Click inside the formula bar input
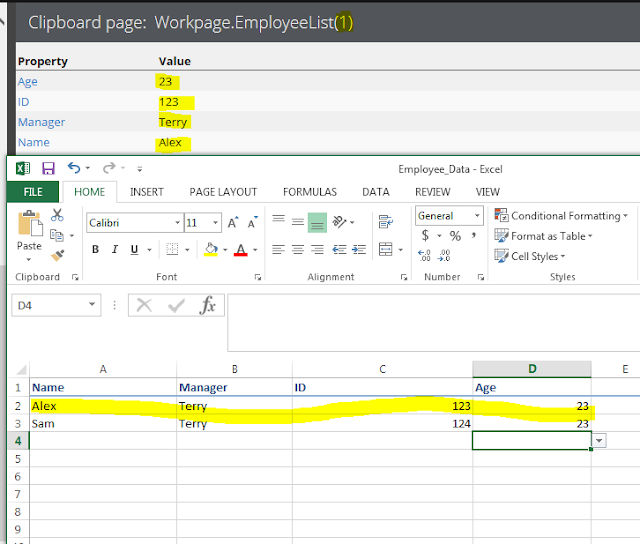The width and height of the screenshot is (640, 544). pos(433,322)
